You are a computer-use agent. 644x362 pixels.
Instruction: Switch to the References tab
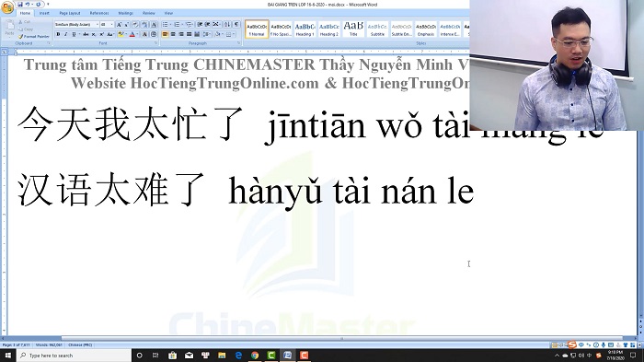coord(99,13)
